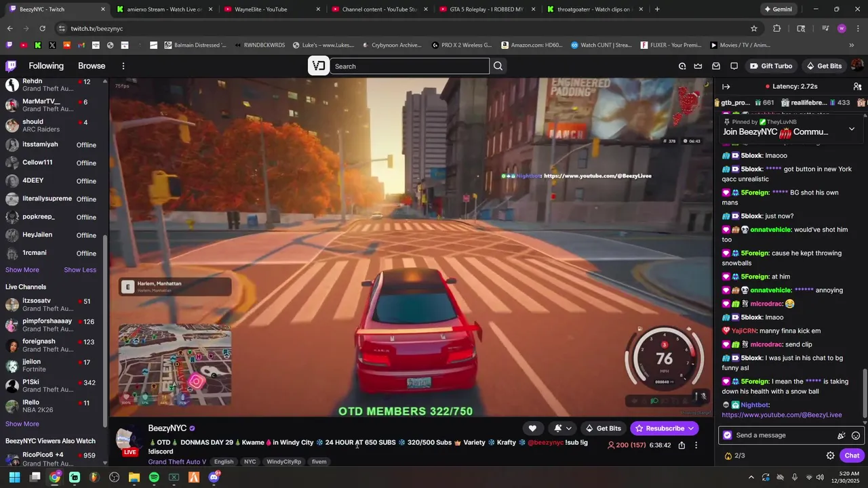The width and height of the screenshot is (868, 488).
Task: Open the notifications inbox icon
Action: 716,66
